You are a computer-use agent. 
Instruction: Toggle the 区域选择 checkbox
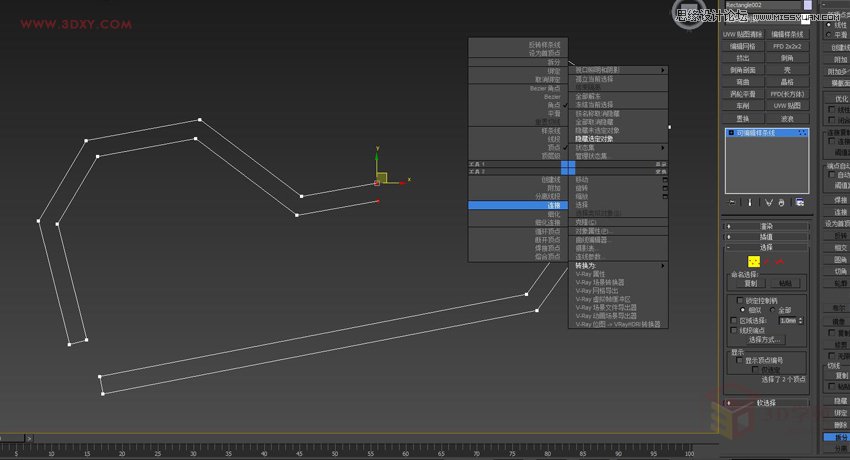click(733, 320)
